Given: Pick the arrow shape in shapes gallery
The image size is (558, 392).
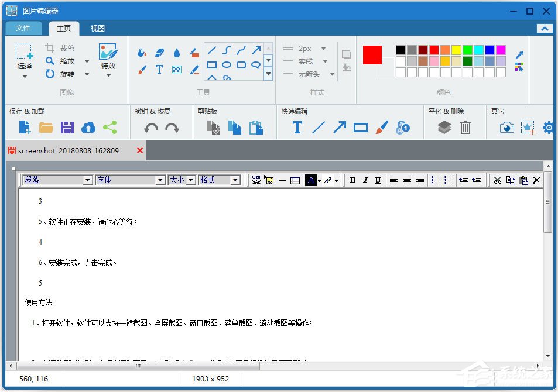Looking at the screenshot, I should [x=256, y=50].
